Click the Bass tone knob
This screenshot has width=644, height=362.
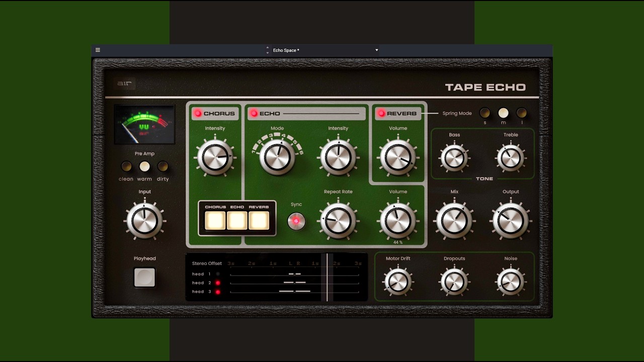[454, 158]
